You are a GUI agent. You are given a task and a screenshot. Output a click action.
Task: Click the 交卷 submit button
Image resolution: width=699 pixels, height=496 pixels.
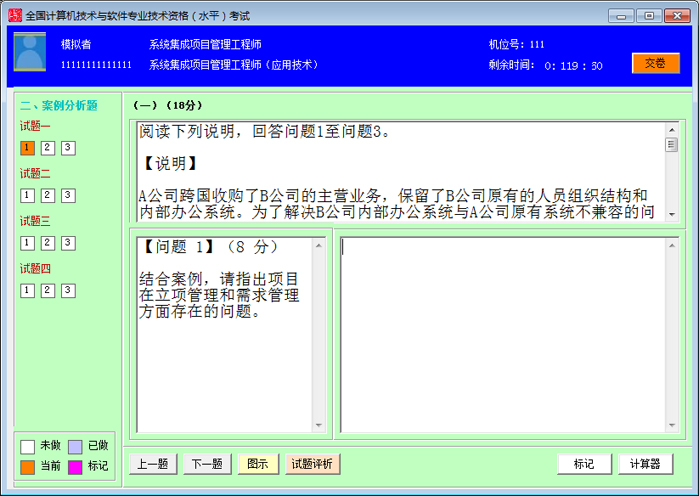click(655, 63)
